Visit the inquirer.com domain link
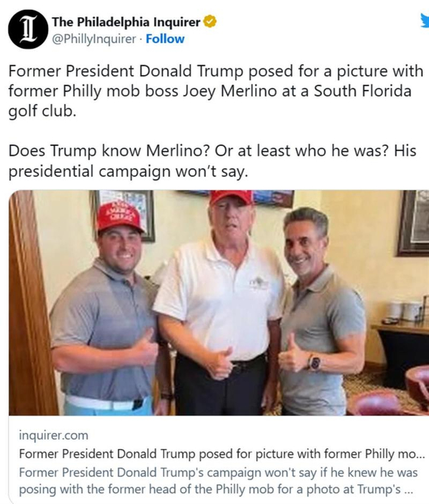The width and height of the screenshot is (429, 504). (53, 435)
